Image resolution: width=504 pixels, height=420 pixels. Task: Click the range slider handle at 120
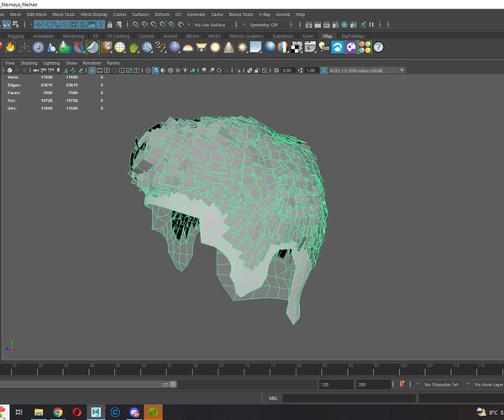[173, 385]
